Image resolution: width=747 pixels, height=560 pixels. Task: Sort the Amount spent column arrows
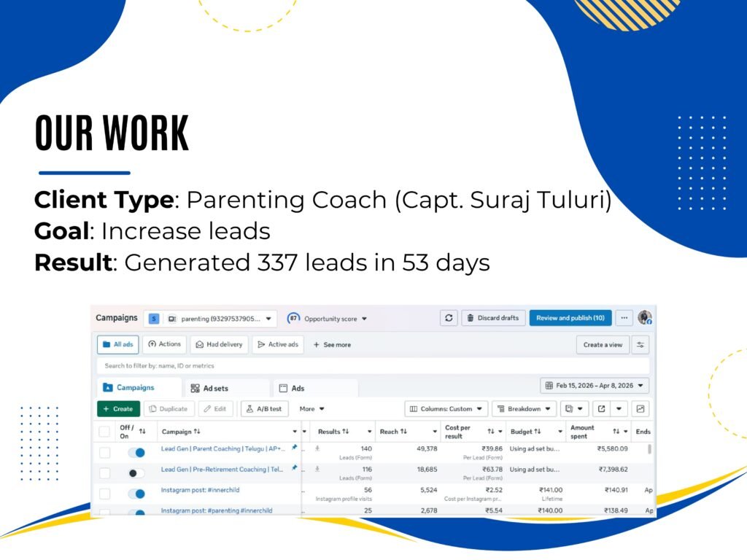(x=616, y=432)
